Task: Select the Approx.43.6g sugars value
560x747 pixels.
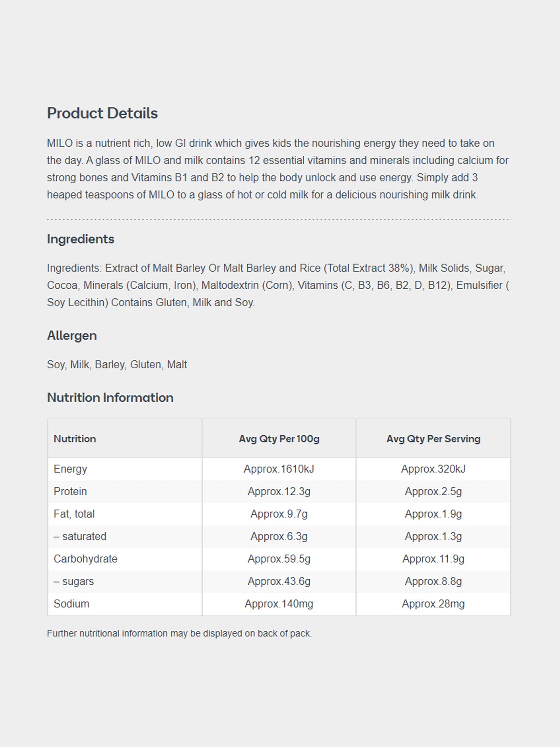Action: click(279, 581)
